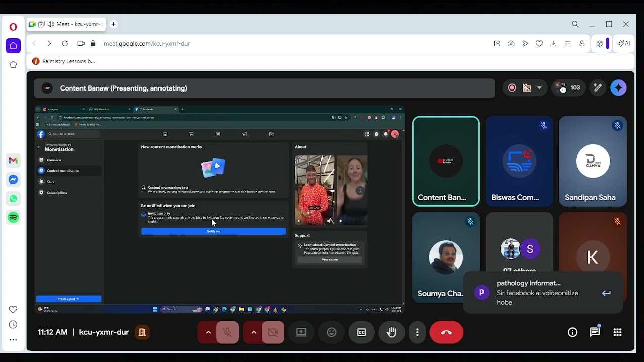
Task: Open Gmail in Opera sidebar
Action: point(13,160)
